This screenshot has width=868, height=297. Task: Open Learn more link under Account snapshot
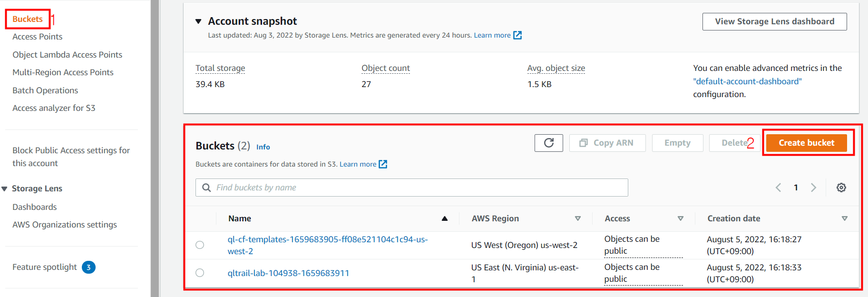(x=492, y=35)
